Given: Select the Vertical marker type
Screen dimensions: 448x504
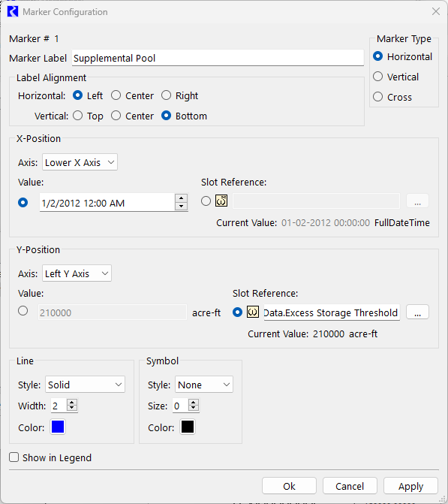Looking at the screenshot, I should point(378,77).
